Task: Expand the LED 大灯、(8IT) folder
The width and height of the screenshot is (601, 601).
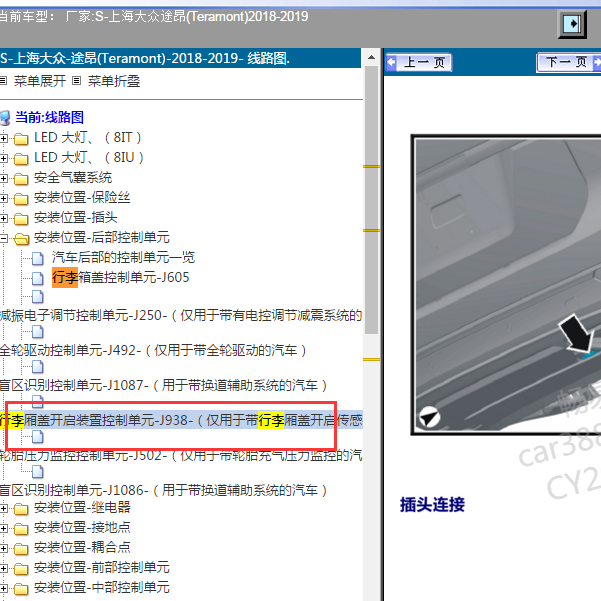Action: pos(3,138)
